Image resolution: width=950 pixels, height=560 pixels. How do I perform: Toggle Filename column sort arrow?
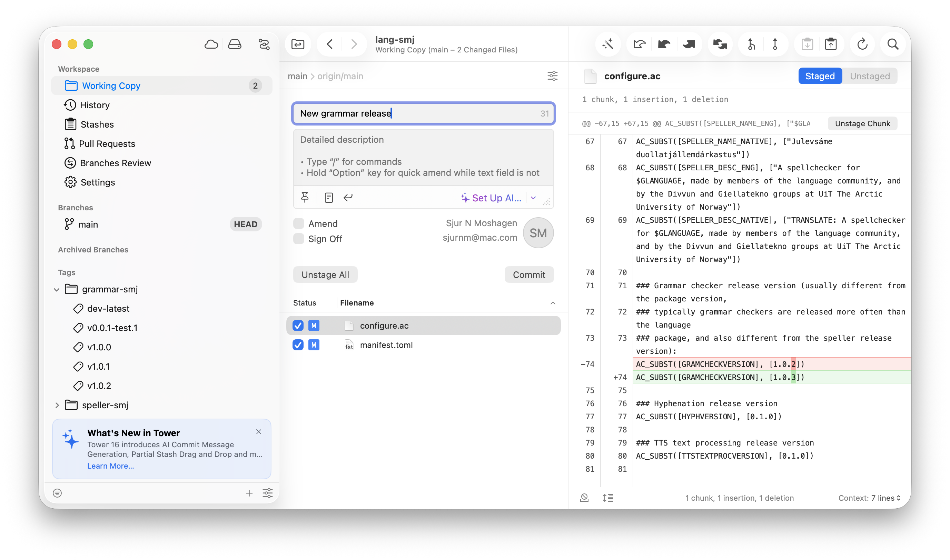coord(553,303)
